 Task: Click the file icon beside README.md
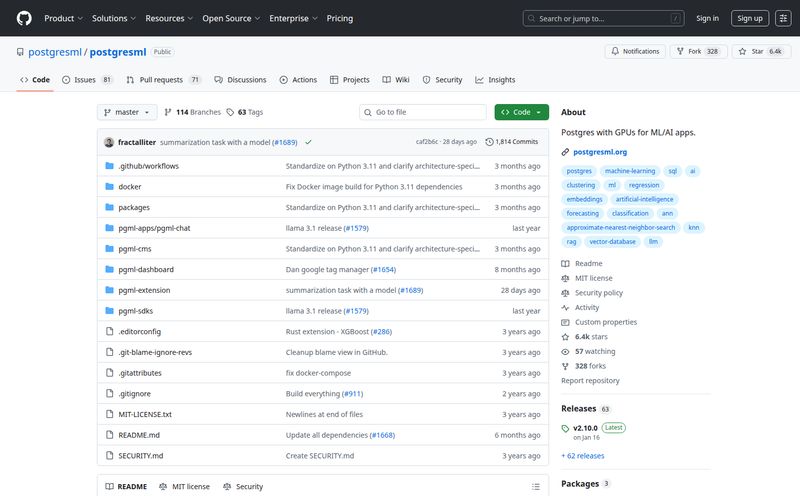tap(109, 435)
